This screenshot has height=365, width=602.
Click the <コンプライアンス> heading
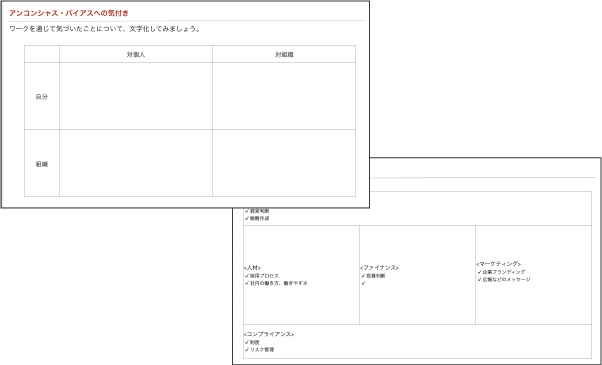[x=269, y=334]
